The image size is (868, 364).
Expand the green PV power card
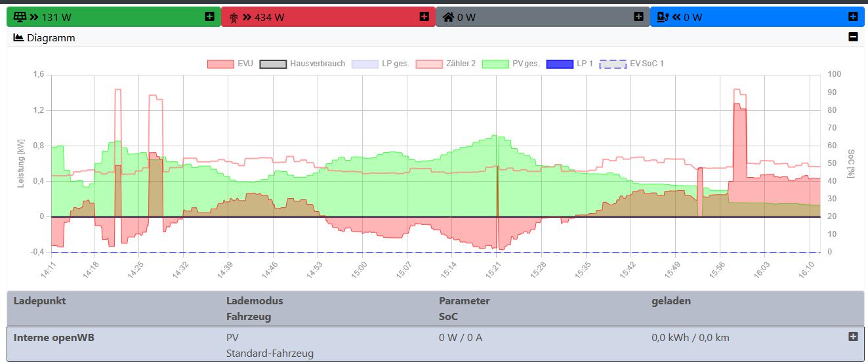(x=209, y=16)
